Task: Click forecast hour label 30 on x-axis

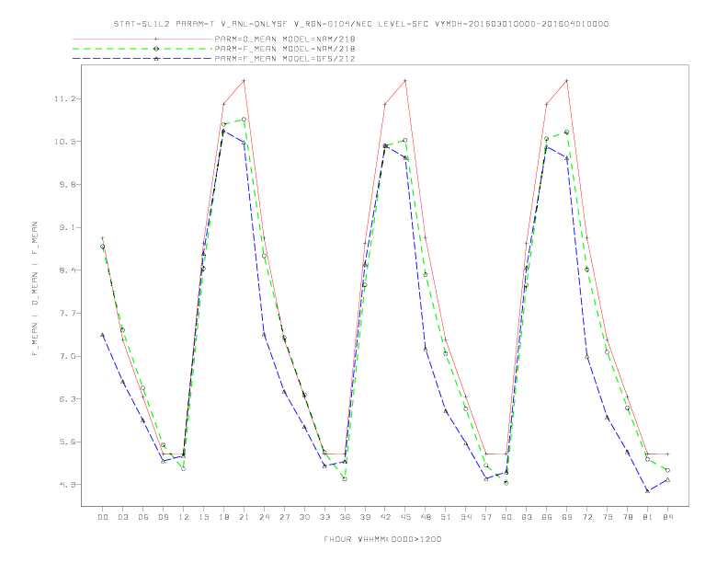Action: [304, 517]
